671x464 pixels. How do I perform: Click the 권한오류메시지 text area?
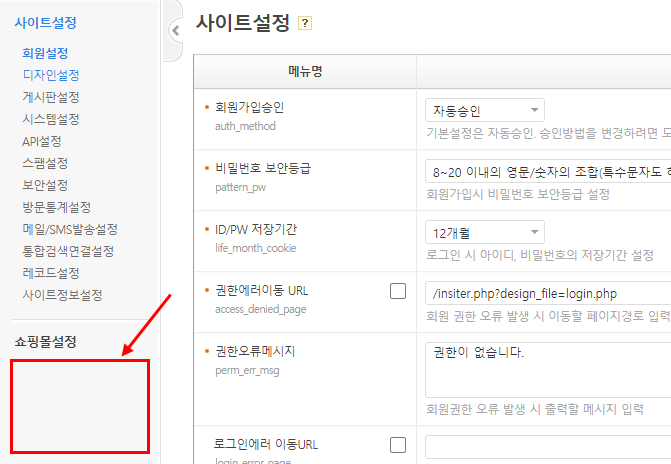point(547,369)
